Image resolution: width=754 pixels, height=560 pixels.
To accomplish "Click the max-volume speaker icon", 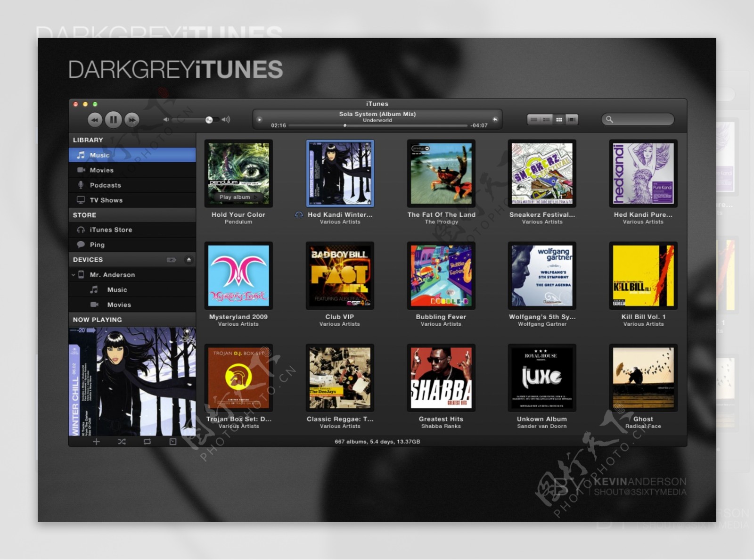I will (x=226, y=120).
